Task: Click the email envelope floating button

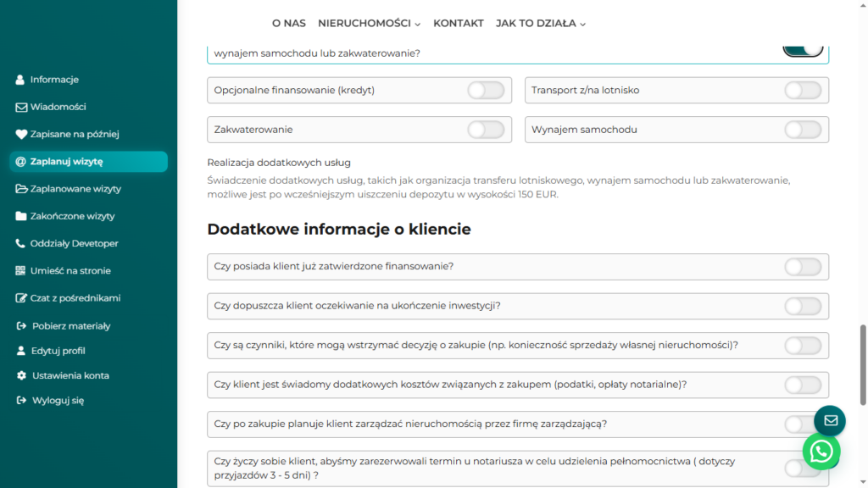Action: tap(830, 420)
